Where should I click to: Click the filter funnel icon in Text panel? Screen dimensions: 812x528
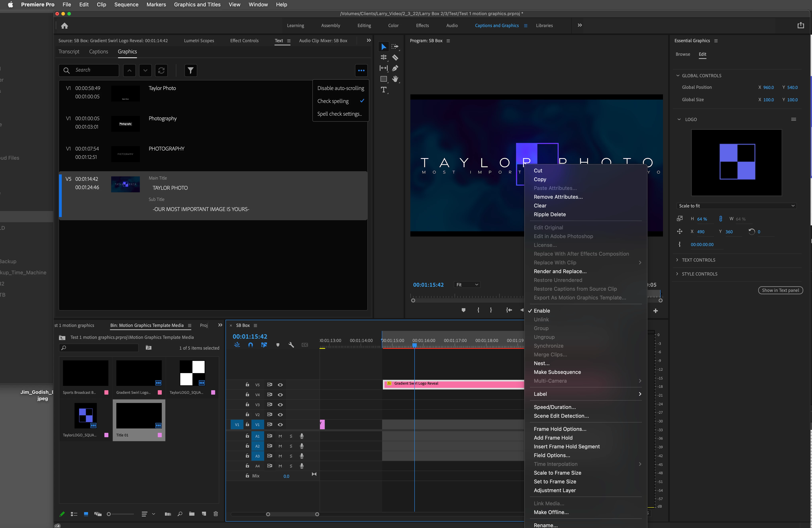tap(190, 70)
